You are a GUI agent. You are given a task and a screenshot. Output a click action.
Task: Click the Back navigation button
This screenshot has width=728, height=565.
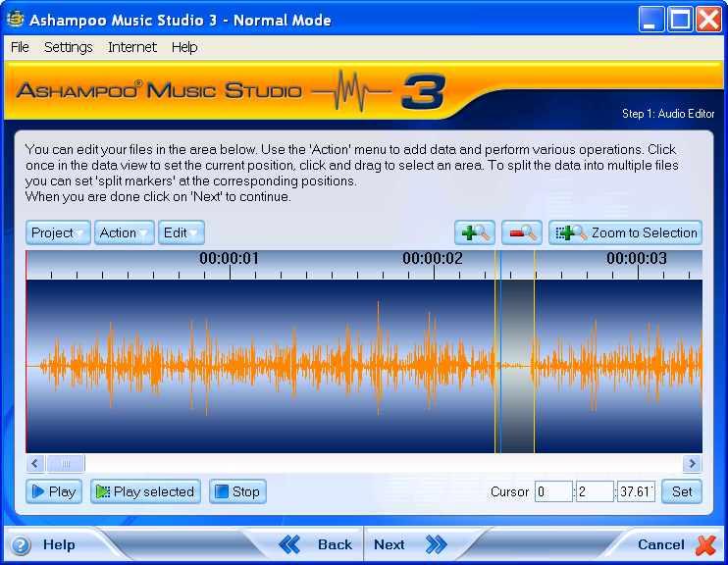point(316,544)
